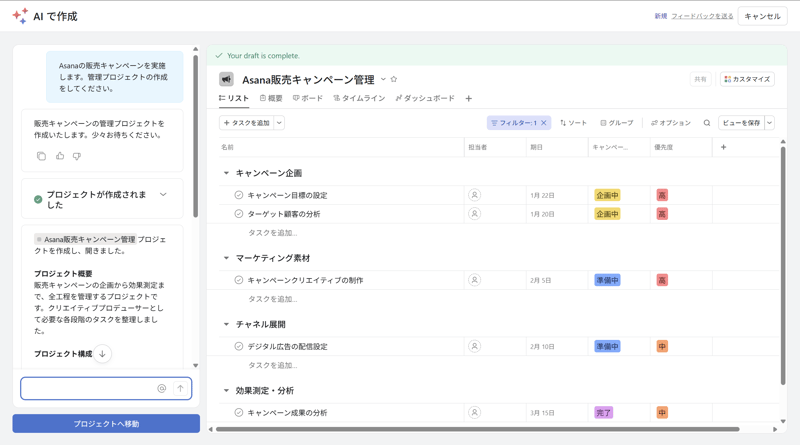Star the Asana販売キャンペーン管理 project
The image size is (800, 445).
point(394,79)
